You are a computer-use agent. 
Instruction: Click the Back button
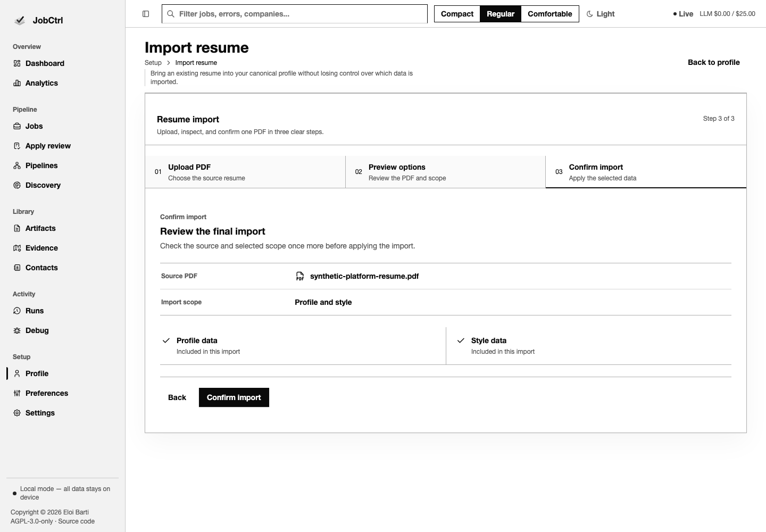177,397
